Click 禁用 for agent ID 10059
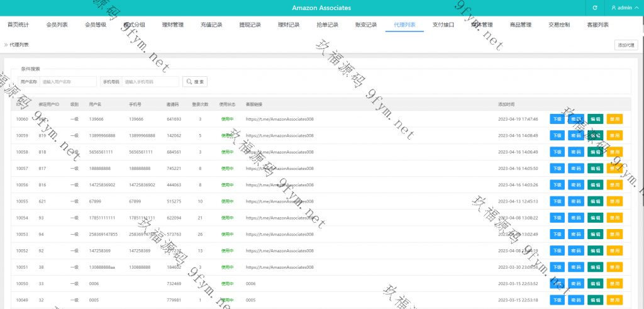644x309 pixels. click(x=614, y=135)
